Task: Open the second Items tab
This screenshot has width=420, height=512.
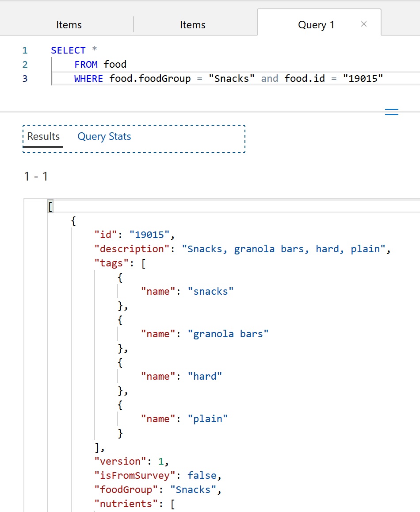Action: tap(192, 25)
